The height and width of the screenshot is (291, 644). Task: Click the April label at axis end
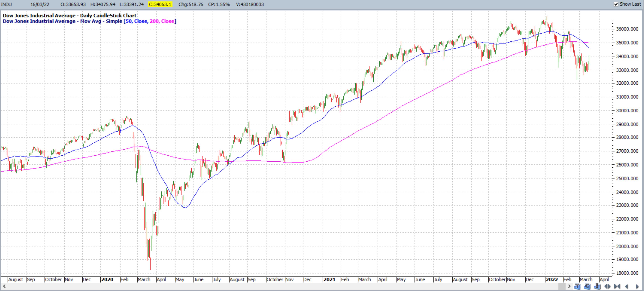604,279
